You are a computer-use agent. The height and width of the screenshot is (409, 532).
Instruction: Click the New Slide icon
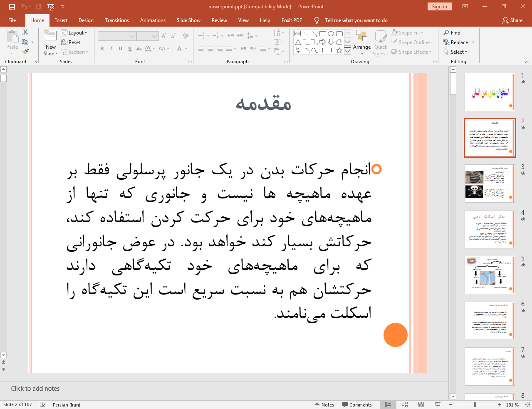click(51, 36)
